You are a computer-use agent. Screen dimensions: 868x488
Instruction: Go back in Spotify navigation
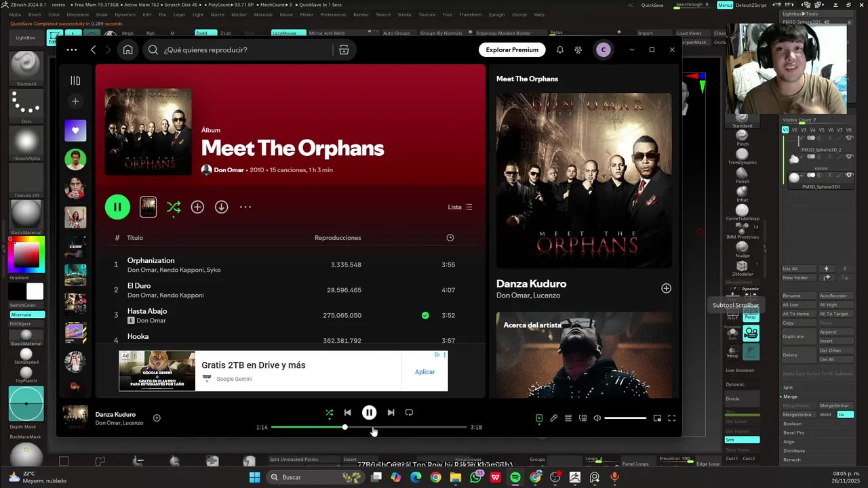94,49
